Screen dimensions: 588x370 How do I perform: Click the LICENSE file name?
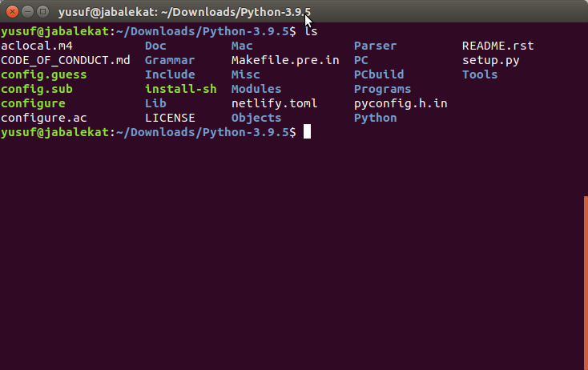coord(170,118)
